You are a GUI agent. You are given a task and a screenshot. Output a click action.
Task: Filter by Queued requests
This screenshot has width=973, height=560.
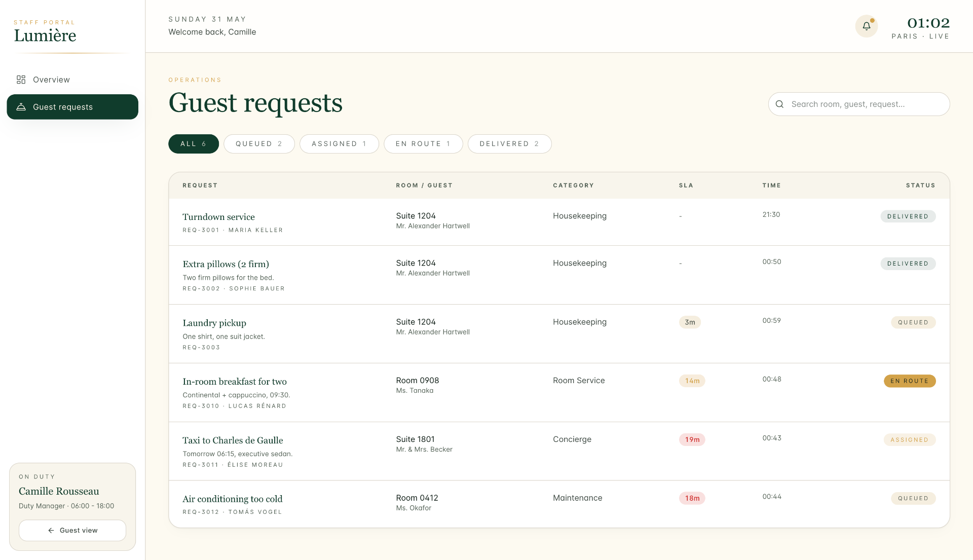[x=259, y=144]
